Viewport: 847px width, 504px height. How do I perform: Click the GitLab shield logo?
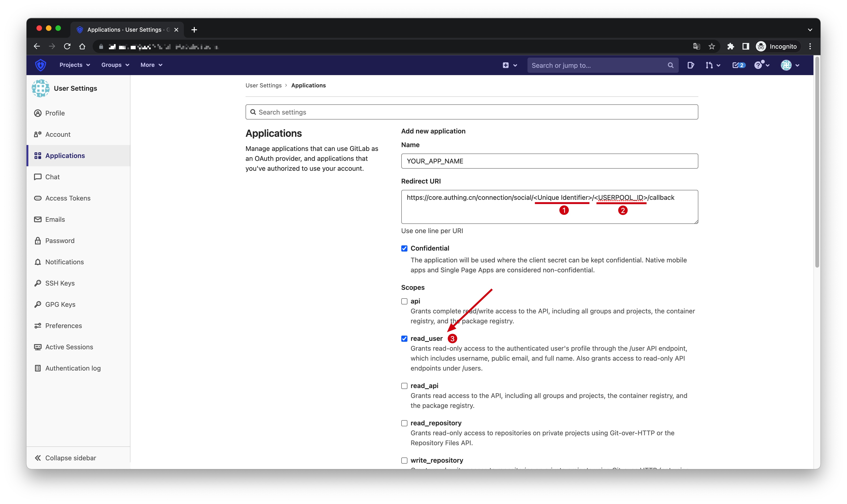(x=40, y=65)
